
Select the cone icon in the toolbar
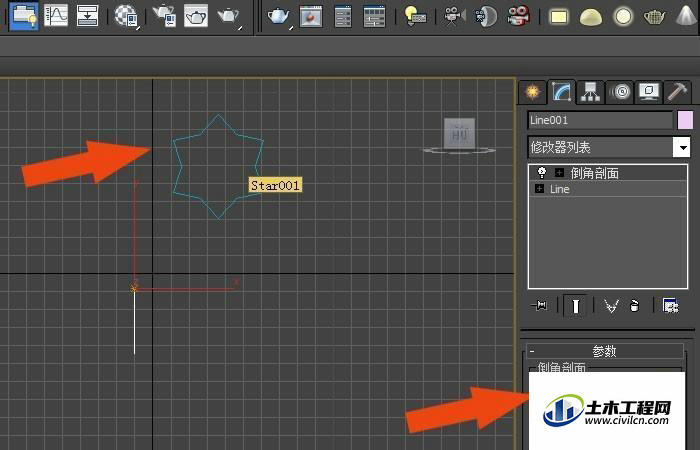coord(686,15)
